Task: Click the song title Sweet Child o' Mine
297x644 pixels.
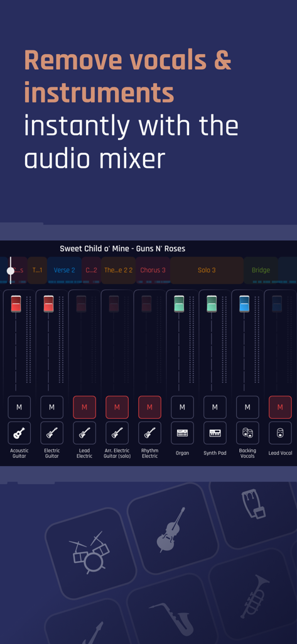Action: pos(122,248)
